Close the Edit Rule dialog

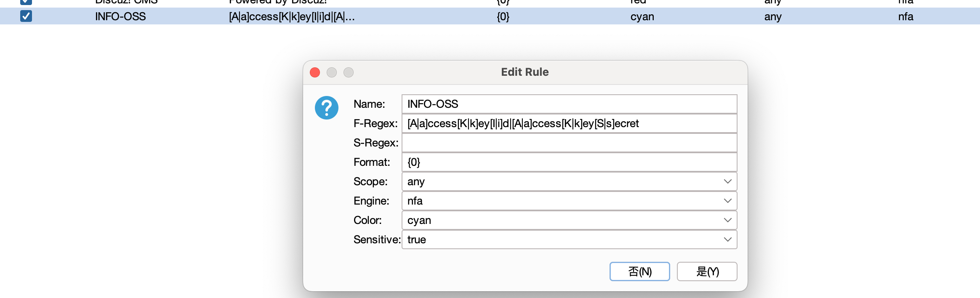(x=315, y=72)
